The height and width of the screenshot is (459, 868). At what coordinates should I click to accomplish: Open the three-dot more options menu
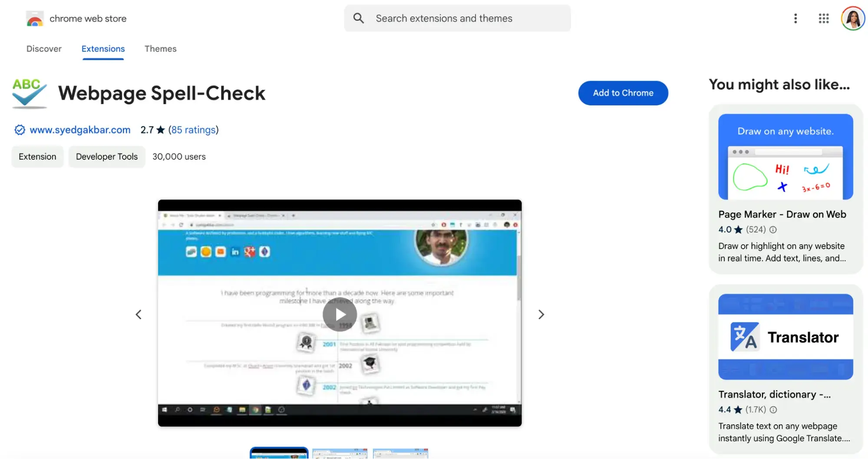coord(795,18)
